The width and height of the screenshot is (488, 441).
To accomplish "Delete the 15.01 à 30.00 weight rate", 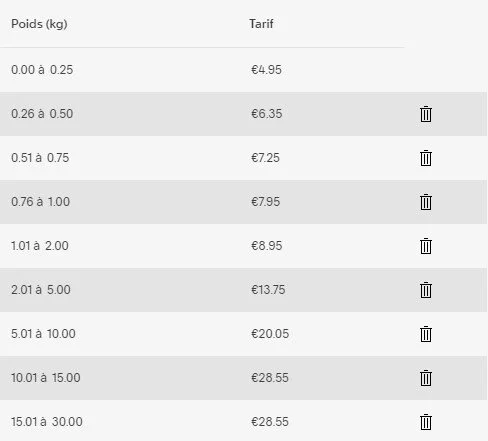I will point(426,422).
